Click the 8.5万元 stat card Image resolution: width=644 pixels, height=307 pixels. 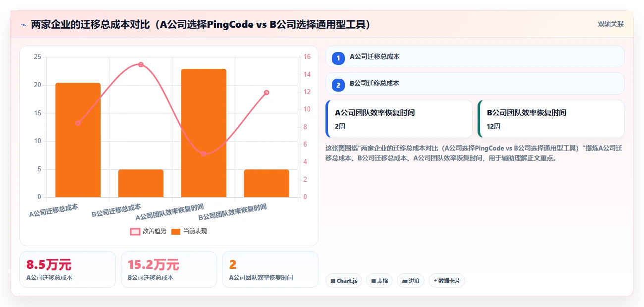point(67,269)
